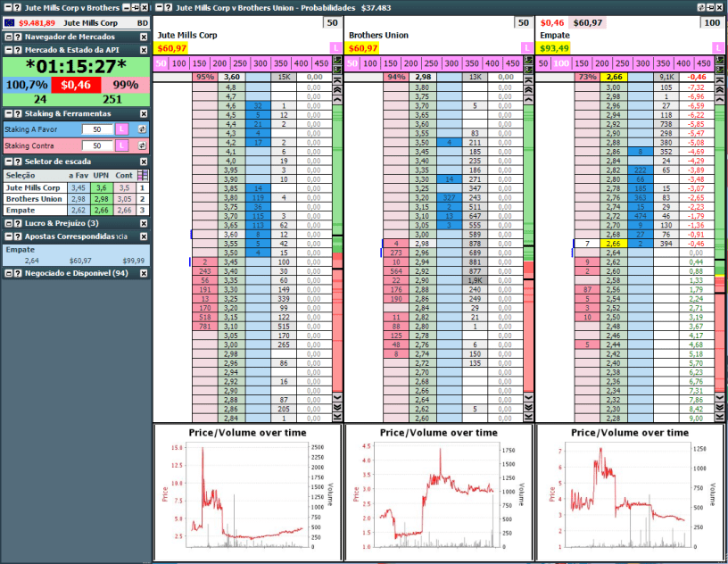
Task: Click refresh icon beside Staking Contra
Action: tap(142, 145)
